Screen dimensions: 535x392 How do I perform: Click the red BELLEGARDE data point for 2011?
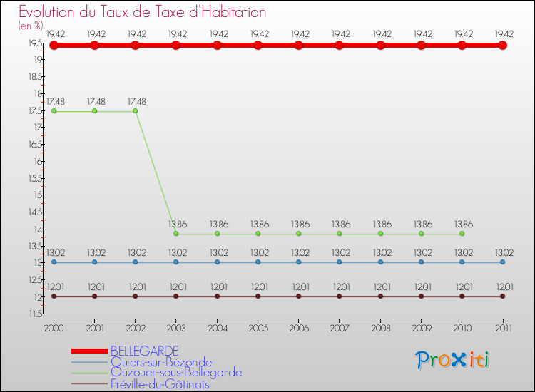point(502,45)
